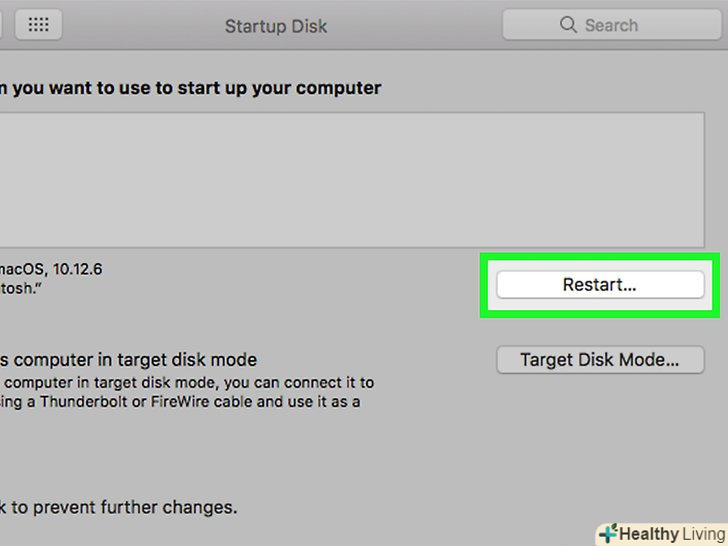Open Target Disk Mode...
Image resolution: width=728 pixels, height=546 pixels.
point(599,360)
